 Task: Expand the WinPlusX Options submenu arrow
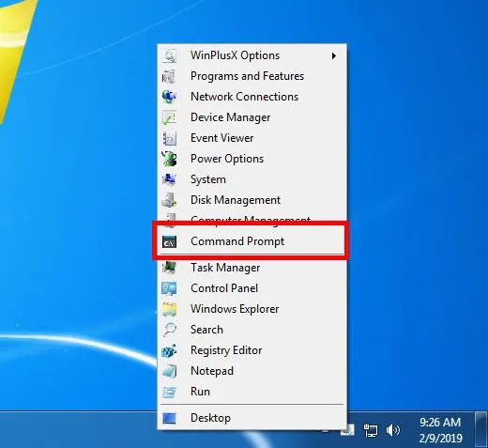click(x=334, y=56)
